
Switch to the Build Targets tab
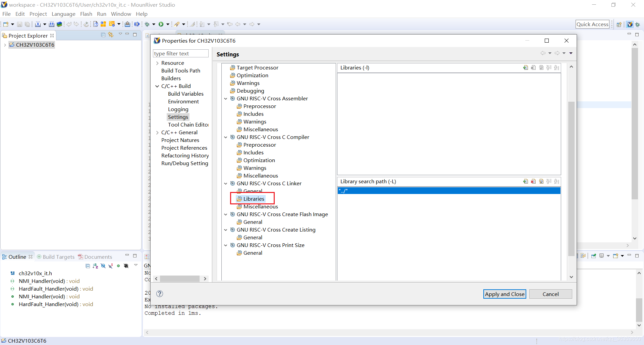click(x=56, y=257)
